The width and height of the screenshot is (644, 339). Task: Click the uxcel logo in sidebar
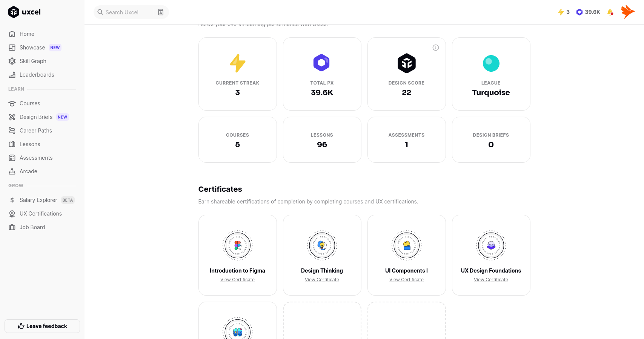(25, 12)
